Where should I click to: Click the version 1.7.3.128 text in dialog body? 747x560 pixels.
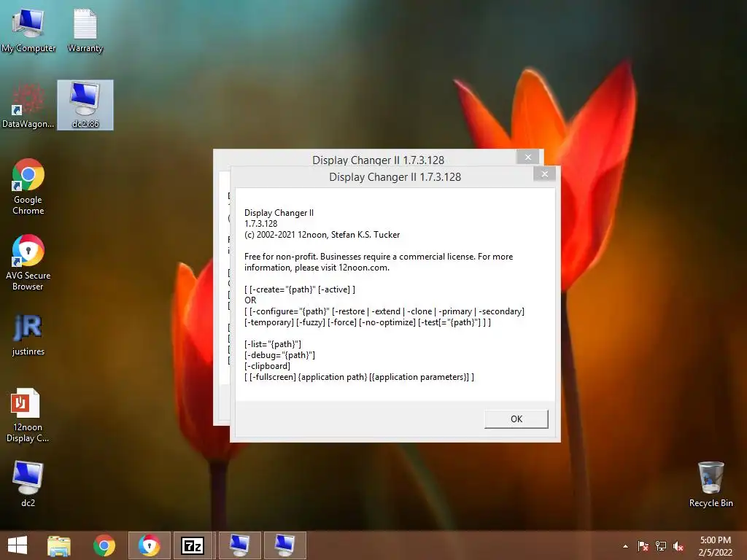[x=260, y=224]
